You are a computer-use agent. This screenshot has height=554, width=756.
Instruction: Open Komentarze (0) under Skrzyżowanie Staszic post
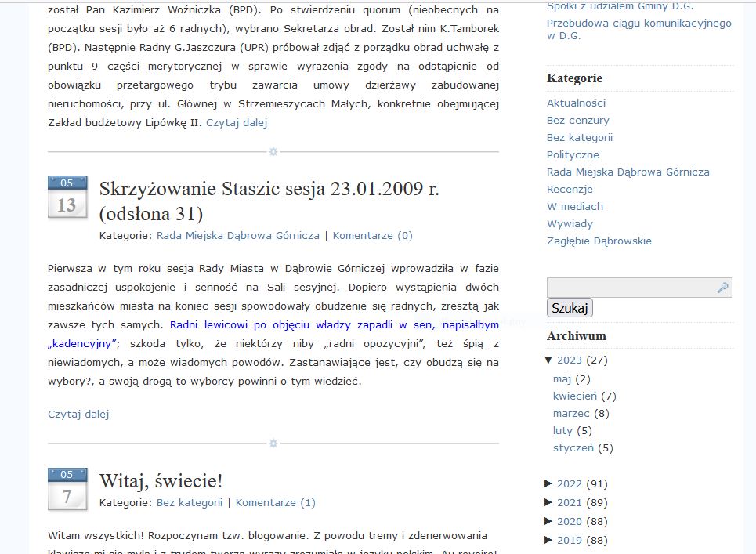(x=373, y=235)
